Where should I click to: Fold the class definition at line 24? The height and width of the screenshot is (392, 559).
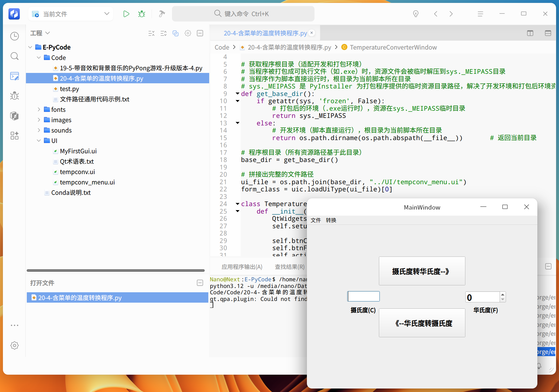pyautogui.click(x=237, y=204)
